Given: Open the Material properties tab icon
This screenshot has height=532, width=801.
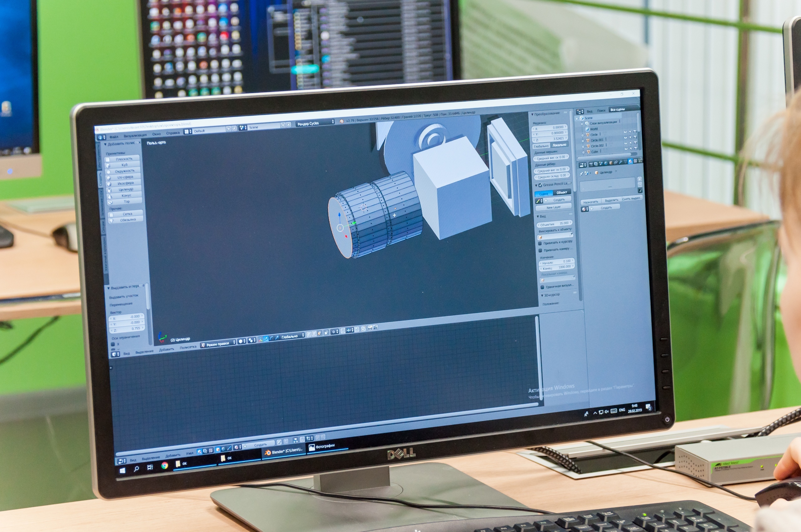Looking at the screenshot, I should (x=630, y=161).
